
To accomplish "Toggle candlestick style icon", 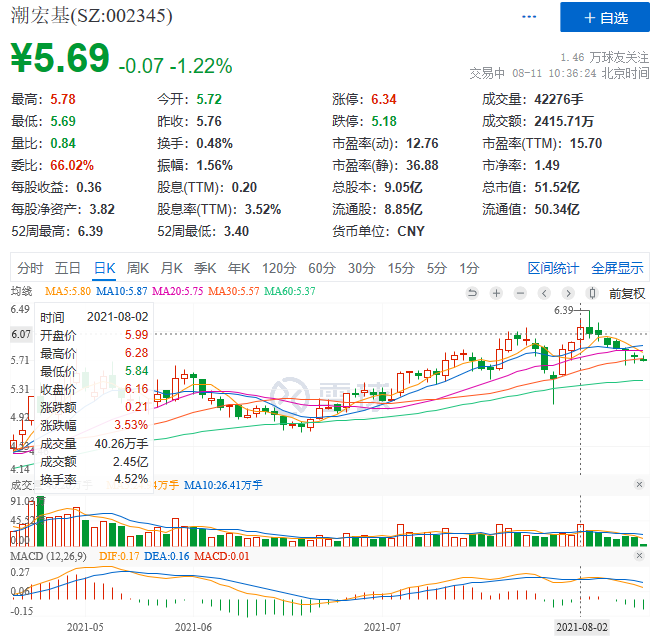I will pyautogui.click(x=592, y=293).
